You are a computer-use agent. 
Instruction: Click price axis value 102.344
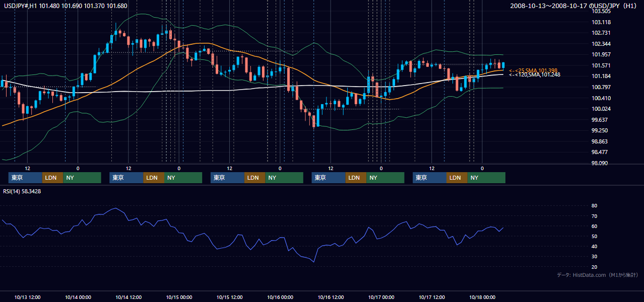(x=601, y=44)
